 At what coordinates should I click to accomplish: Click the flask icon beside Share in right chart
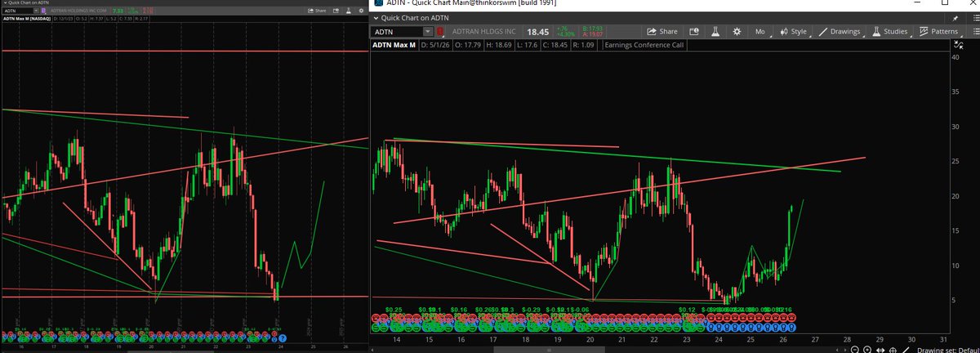(715, 31)
